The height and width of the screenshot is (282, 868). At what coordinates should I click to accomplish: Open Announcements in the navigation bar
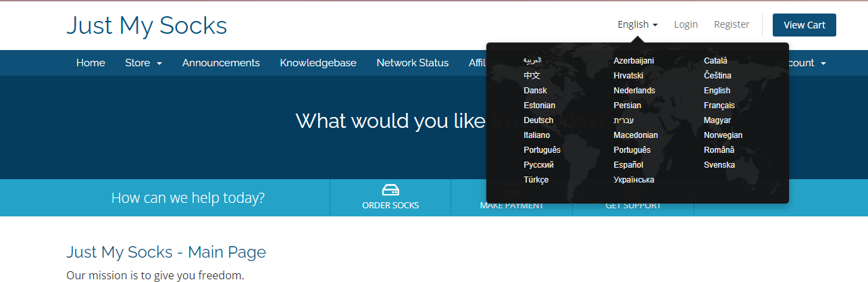pos(221,63)
